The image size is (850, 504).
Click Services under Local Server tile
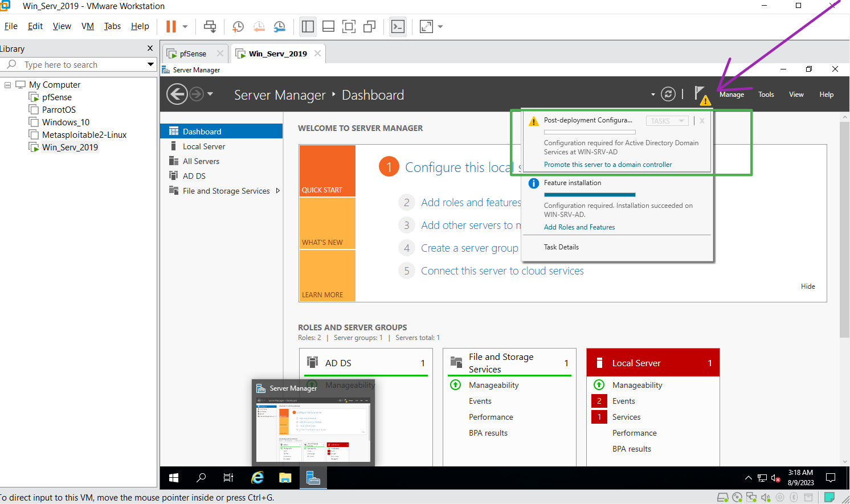tap(626, 417)
